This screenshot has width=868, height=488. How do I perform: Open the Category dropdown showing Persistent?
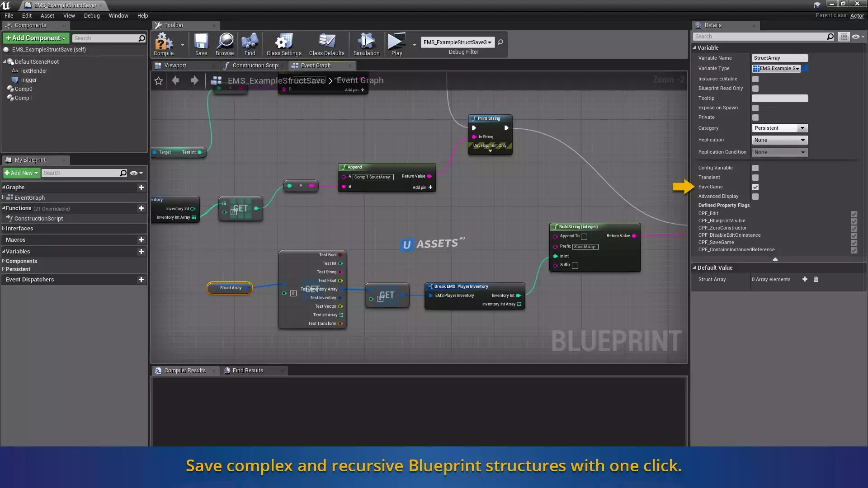[779, 128]
